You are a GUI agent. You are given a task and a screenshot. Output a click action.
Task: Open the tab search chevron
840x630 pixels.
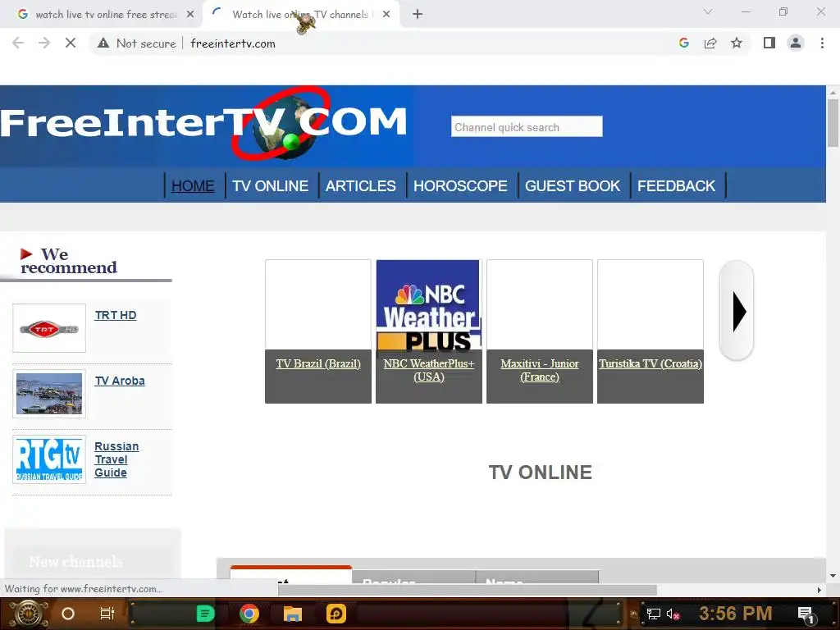coord(708,11)
